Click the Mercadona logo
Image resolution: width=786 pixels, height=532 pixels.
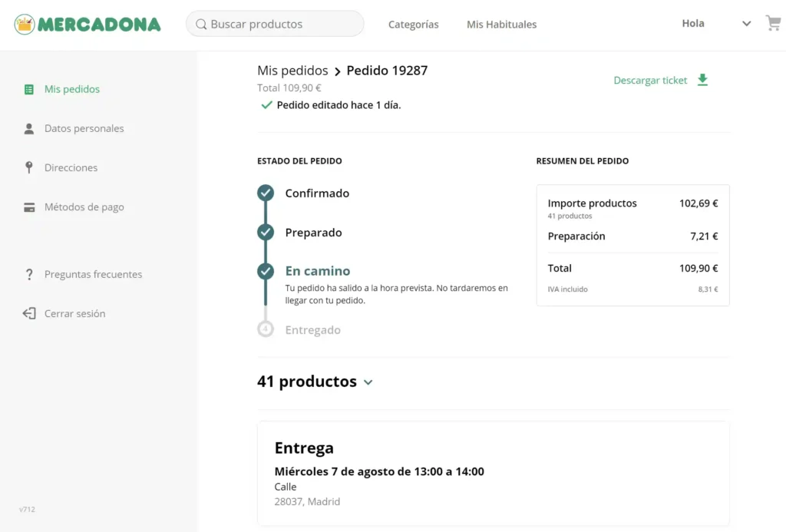click(x=88, y=24)
